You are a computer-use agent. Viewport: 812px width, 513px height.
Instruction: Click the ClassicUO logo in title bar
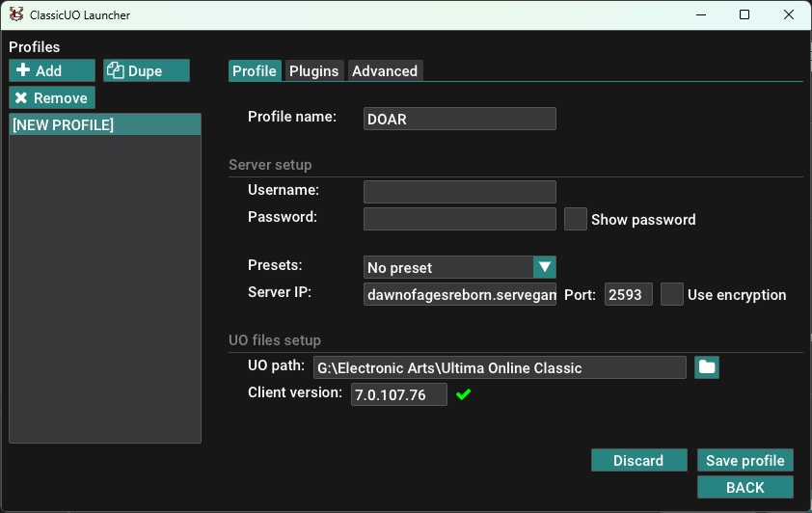point(17,14)
